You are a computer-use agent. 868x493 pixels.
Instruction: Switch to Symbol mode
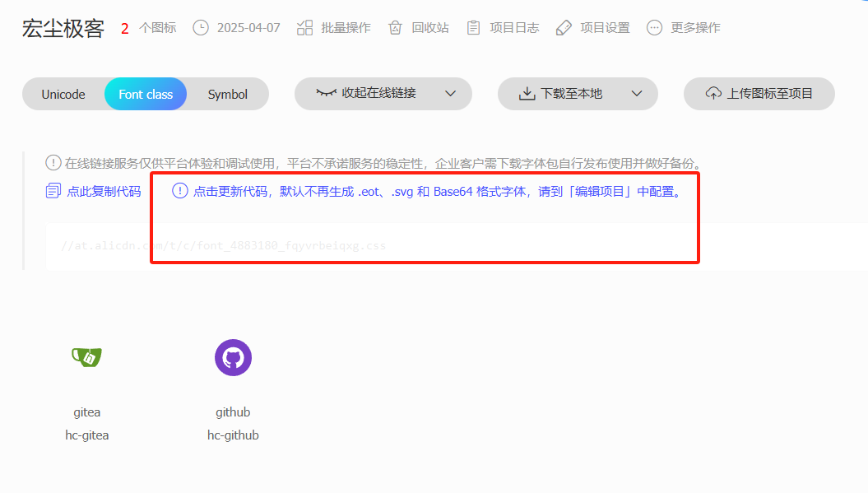coord(228,94)
